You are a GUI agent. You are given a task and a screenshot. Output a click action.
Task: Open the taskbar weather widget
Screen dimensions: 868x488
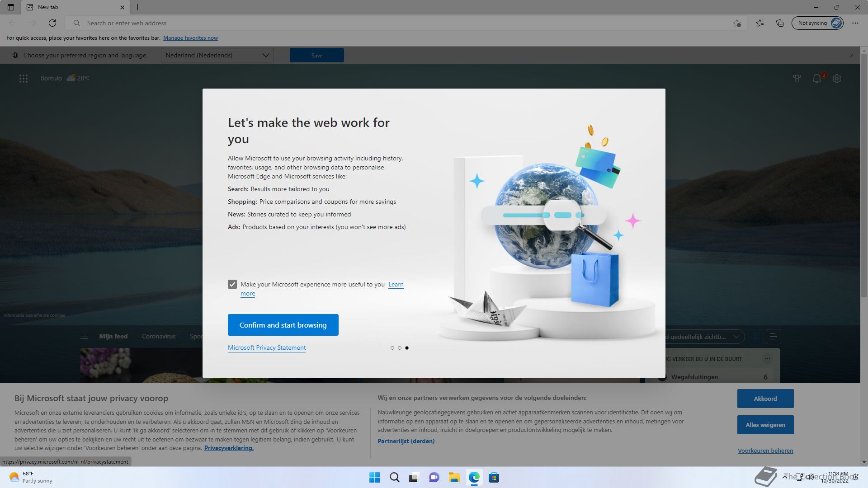pyautogui.click(x=31, y=477)
